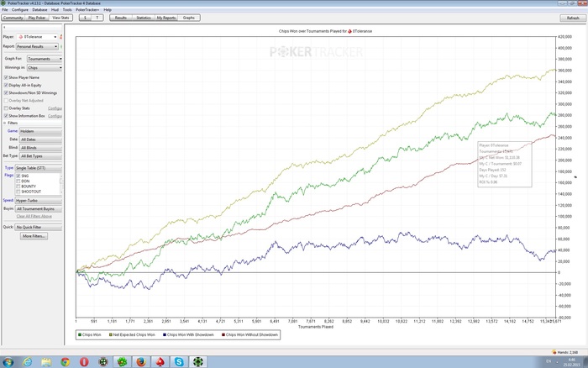The image size is (588, 368).
Task: Click Net Expected Chips Won legend swatch
Action: (111, 334)
